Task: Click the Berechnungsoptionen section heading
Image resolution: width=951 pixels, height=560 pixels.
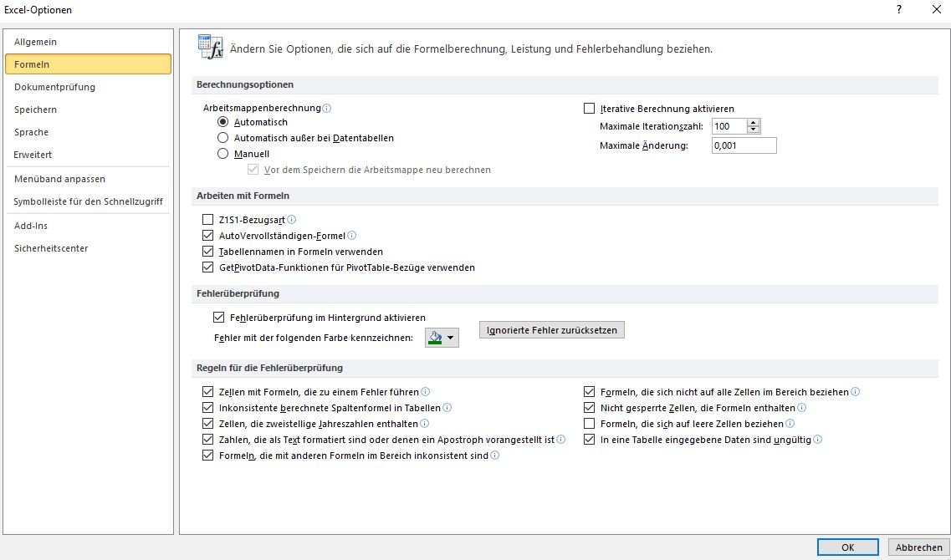Action: click(x=245, y=85)
